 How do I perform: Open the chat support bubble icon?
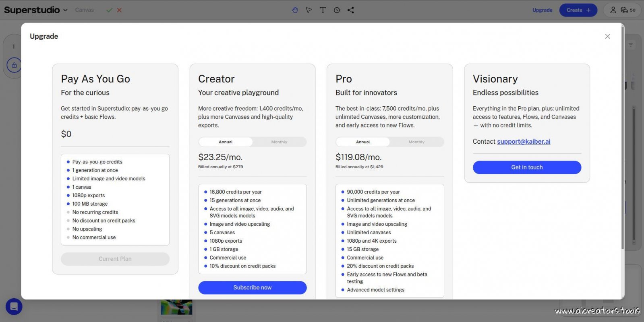click(14, 307)
